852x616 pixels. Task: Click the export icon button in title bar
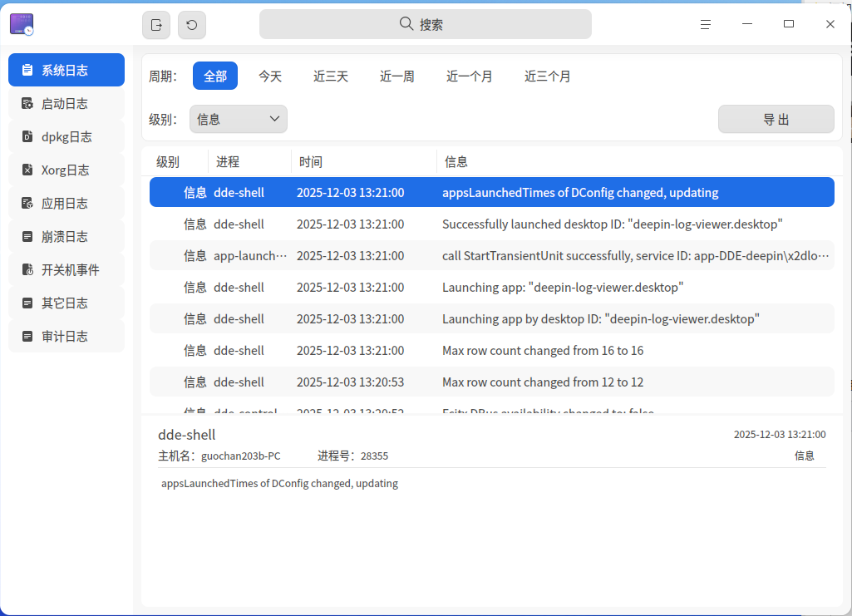156,25
